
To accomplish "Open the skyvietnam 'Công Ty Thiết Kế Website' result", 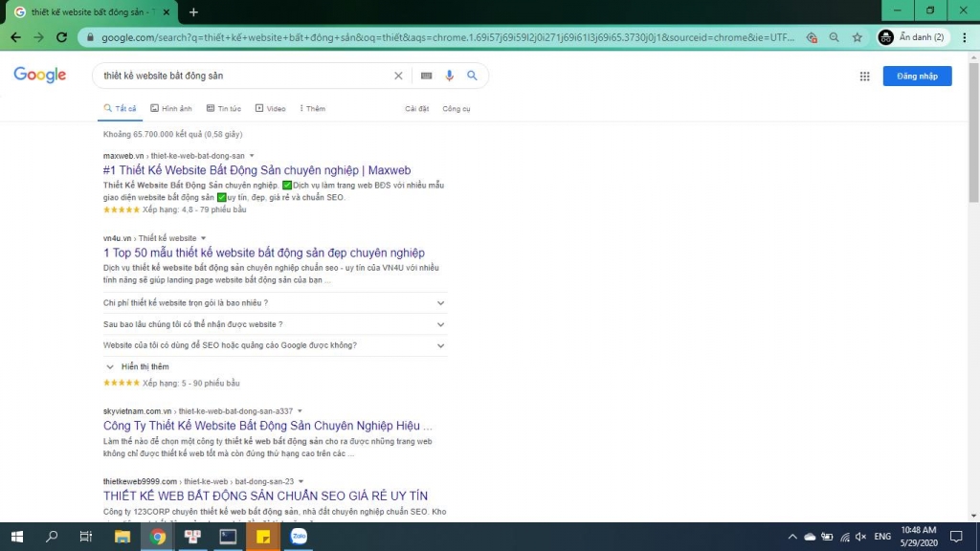I will pos(268,426).
